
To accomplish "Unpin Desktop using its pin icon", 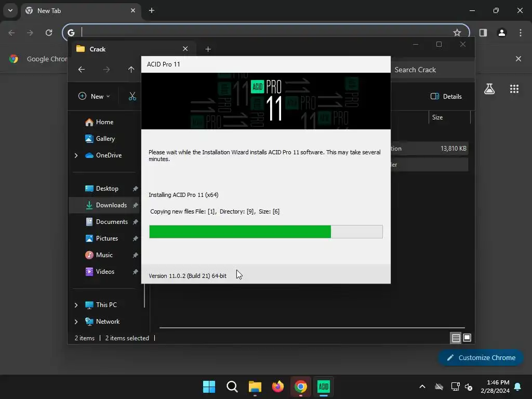I will [x=135, y=189].
